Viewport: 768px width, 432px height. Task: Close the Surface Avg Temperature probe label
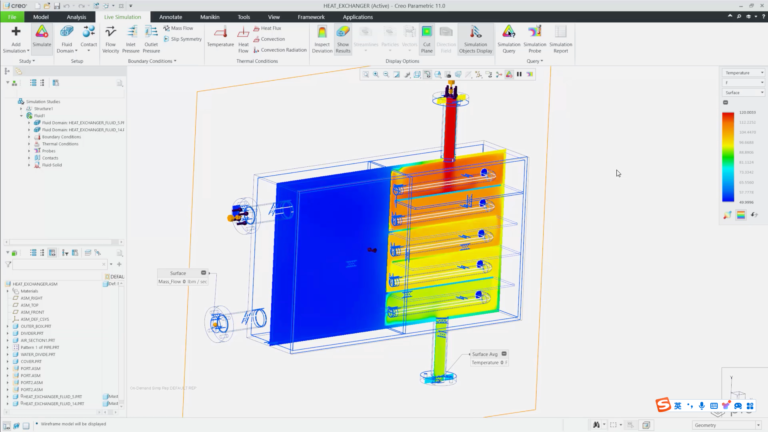[504, 354]
